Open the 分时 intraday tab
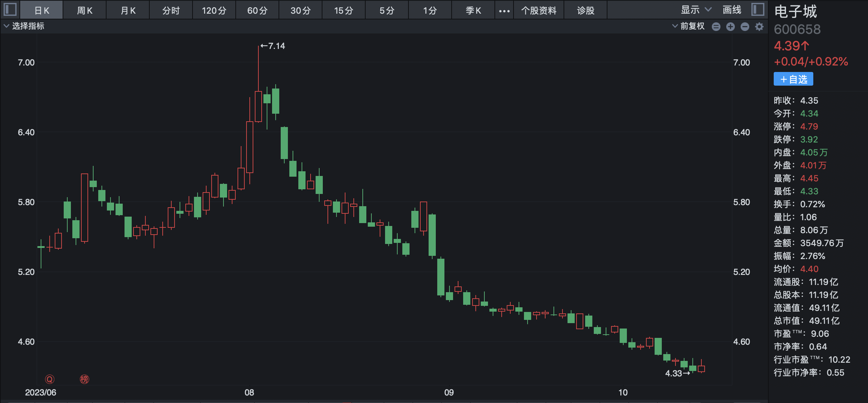This screenshot has width=868, height=403. click(x=171, y=11)
